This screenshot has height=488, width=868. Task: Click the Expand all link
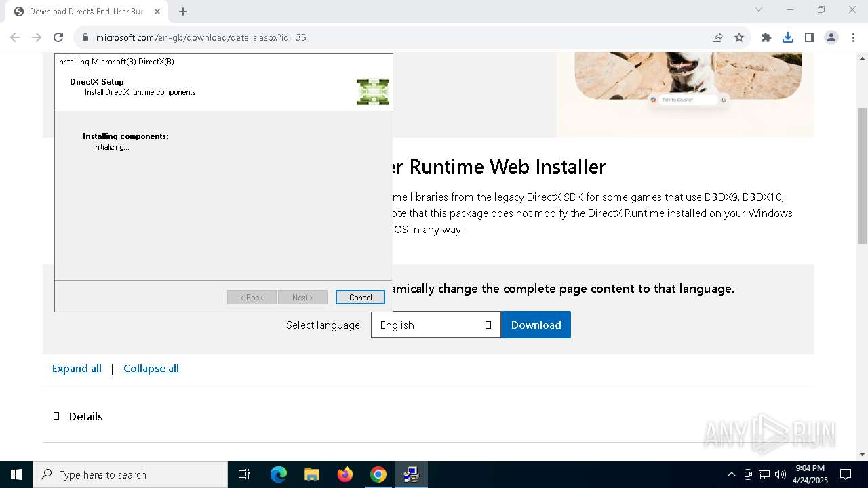(77, 368)
